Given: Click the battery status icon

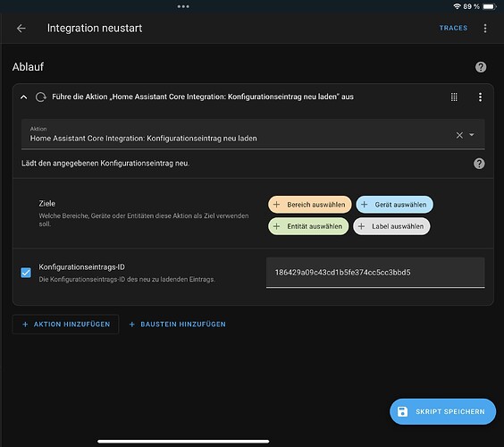Looking at the screenshot, I should tap(490, 6).
